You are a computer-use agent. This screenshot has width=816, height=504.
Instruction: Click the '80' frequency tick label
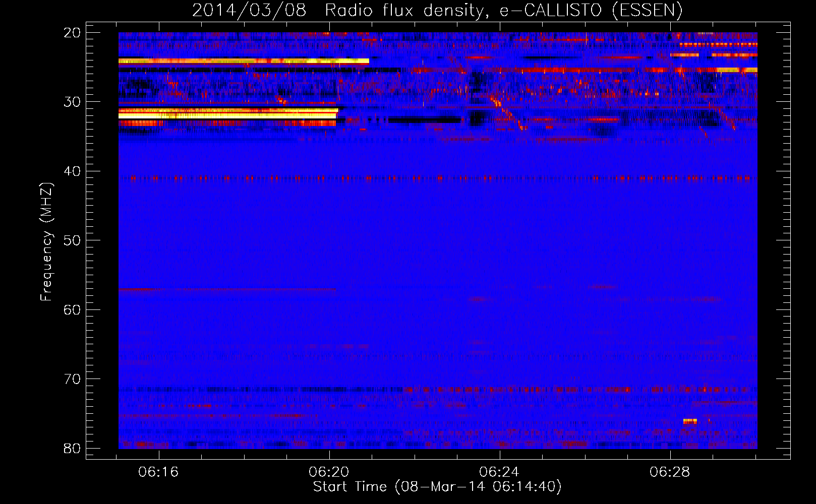click(72, 449)
